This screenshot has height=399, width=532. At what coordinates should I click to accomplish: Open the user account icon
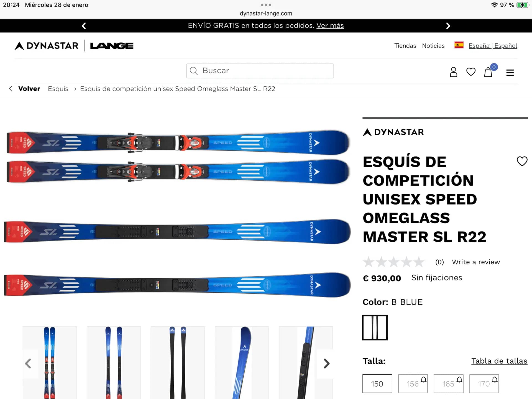coord(453,72)
